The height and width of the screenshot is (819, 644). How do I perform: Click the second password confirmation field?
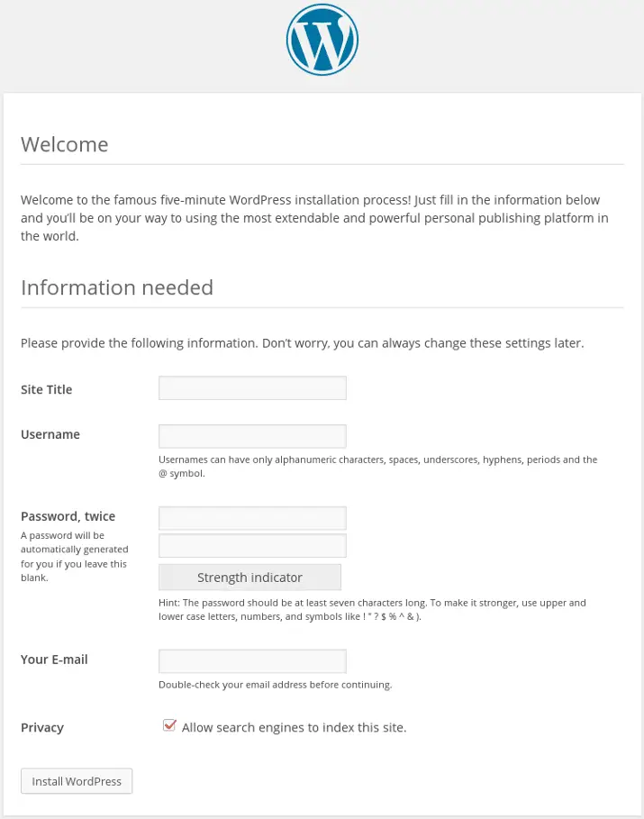[252, 545]
